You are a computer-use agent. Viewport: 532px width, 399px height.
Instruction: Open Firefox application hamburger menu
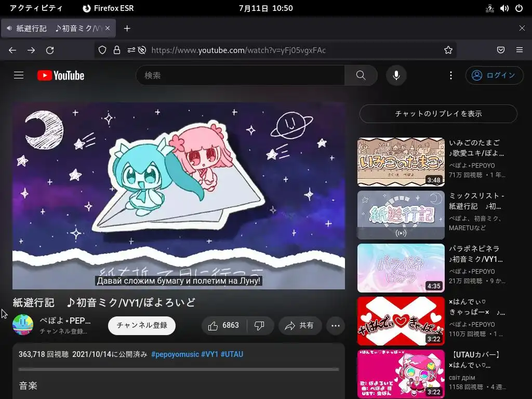point(520,50)
